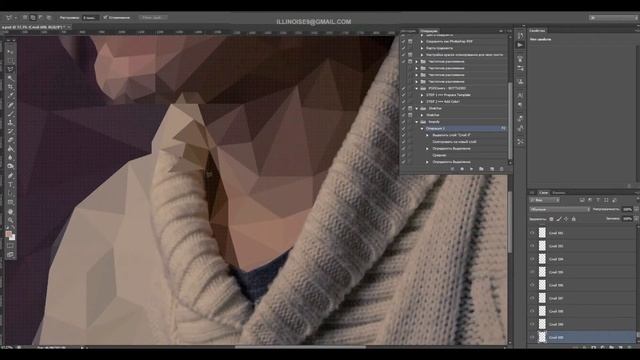This screenshot has width=640, height=360.
Task: Toggle the check mark for the 'Среднее' step
Action: point(403,155)
